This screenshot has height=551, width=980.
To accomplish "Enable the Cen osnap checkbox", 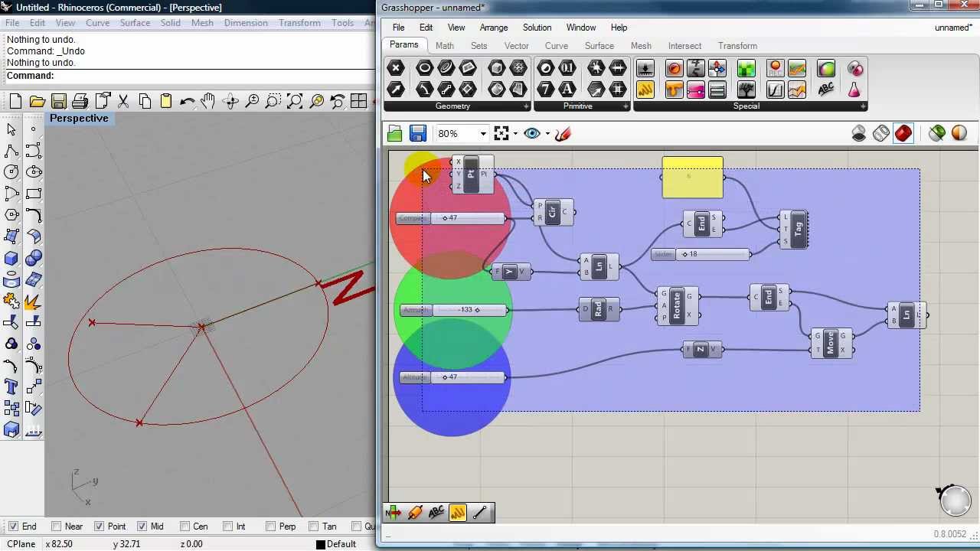I will [x=185, y=527].
